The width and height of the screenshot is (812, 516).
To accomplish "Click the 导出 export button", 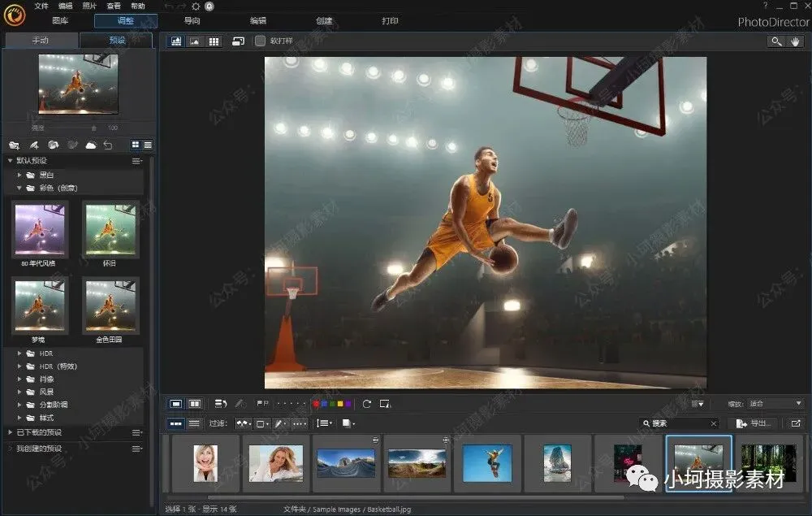I will tap(752, 423).
